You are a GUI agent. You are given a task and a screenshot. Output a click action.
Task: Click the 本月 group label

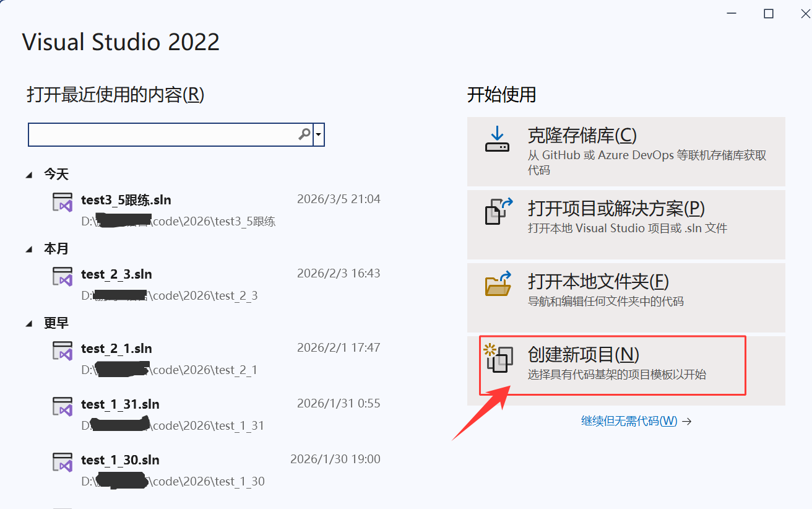pos(56,249)
